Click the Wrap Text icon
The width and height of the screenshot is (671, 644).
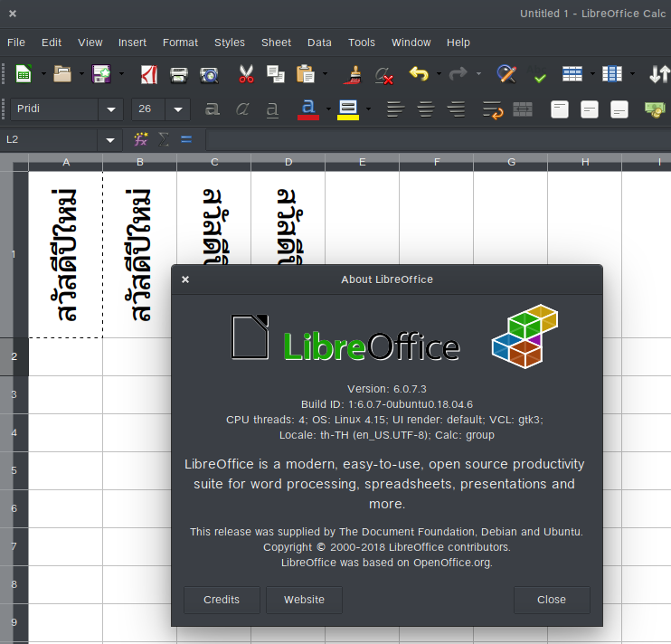click(492, 109)
